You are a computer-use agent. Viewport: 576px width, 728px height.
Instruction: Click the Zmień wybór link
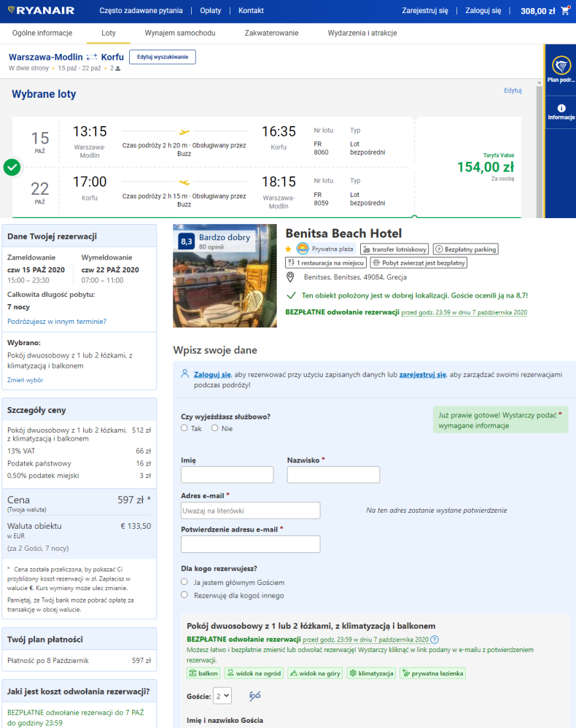(25, 380)
